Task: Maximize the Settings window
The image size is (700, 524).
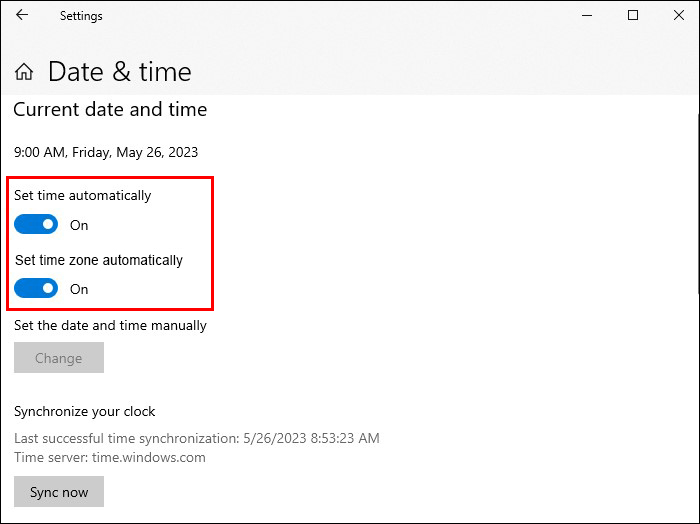Action: point(633,16)
